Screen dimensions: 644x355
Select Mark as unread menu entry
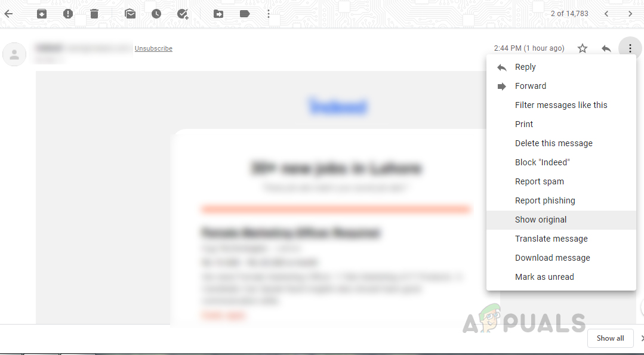pos(561,277)
